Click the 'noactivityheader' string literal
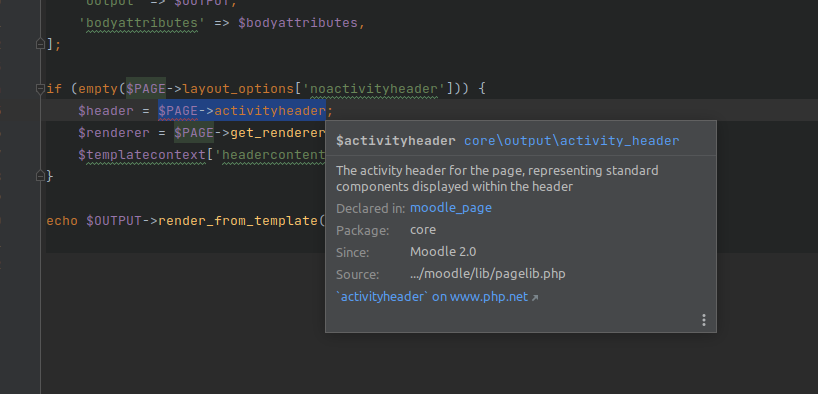Image resolution: width=818 pixels, height=394 pixels. click(x=374, y=89)
